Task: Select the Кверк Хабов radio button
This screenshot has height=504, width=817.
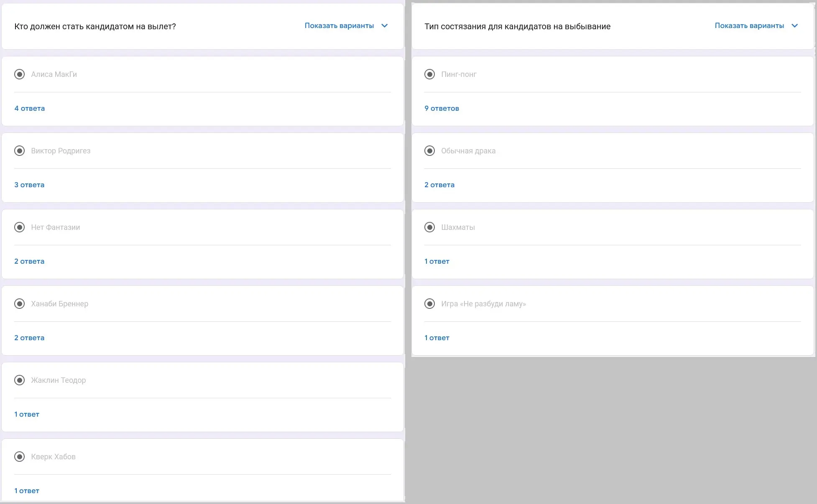Action: pyautogui.click(x=20, y=457)
